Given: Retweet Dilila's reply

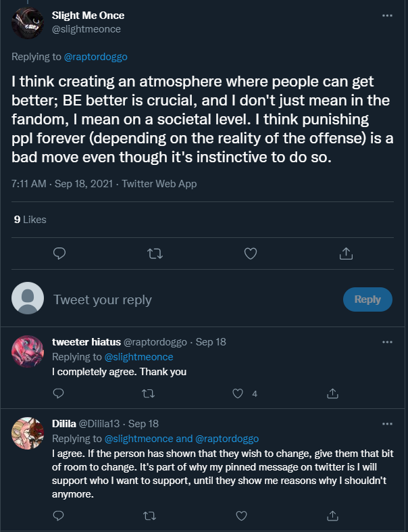Looking at the screenshot, I should pos(149,516).
